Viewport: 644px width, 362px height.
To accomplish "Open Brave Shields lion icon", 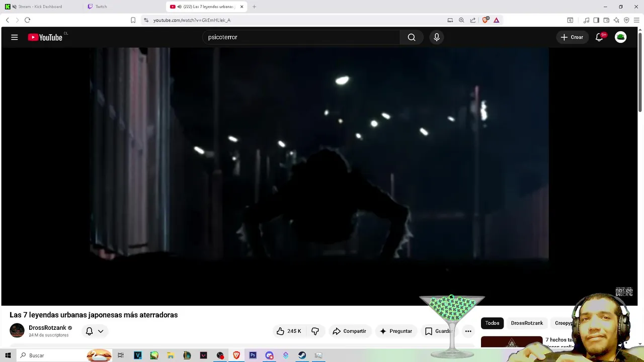I will (486, 20).
